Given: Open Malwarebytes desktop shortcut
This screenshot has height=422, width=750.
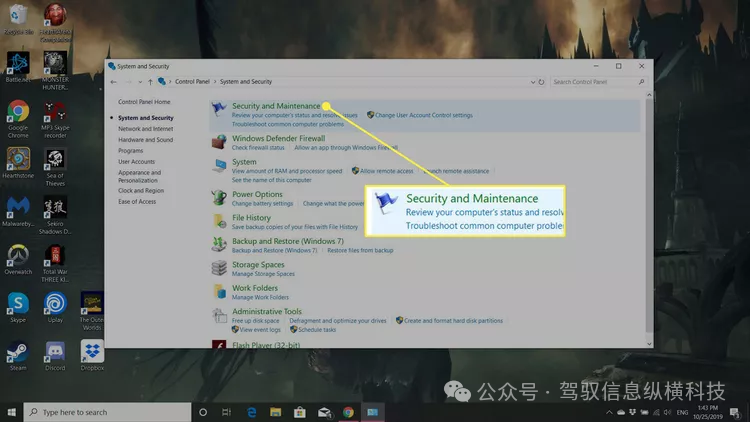Looking at the screenshot, I should click(18, 211).
